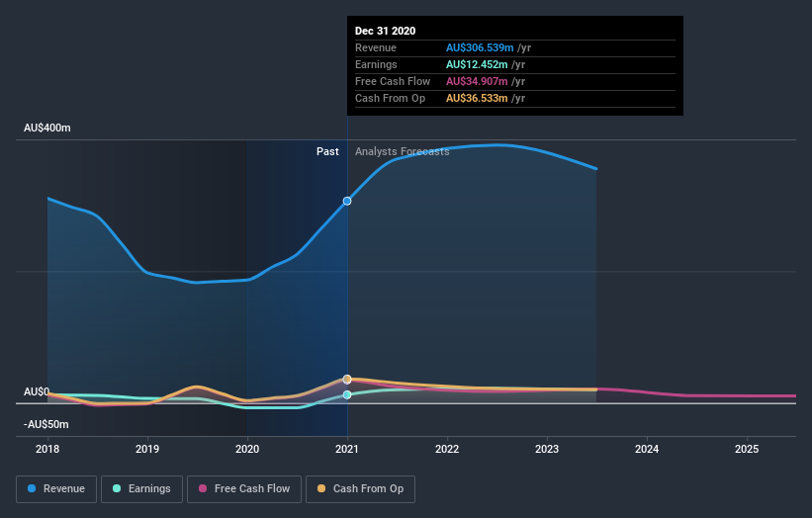Click the 2018 x-axis label
This screenshot has height=518, width=812.
(x=47, y=449)
